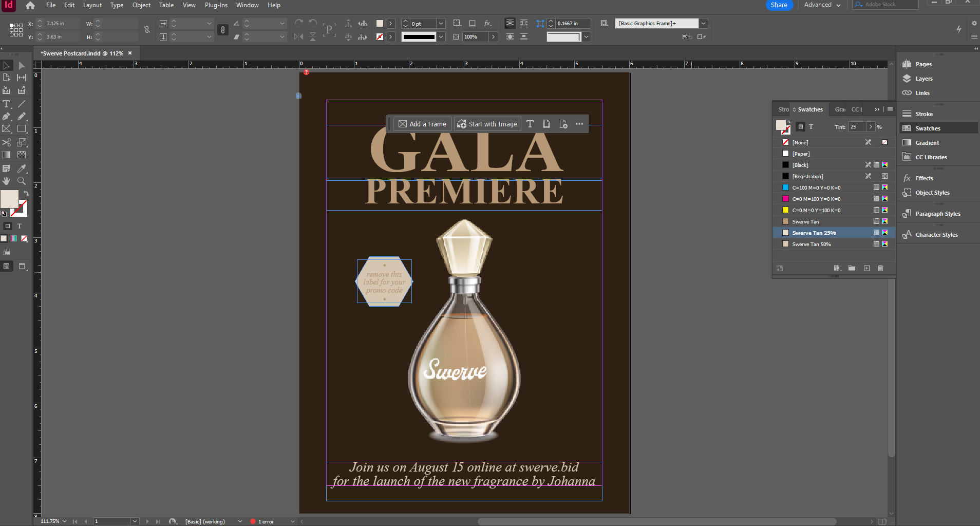Select the Type tool
This screenshot has width=980, height=526.
click(7, 104)
